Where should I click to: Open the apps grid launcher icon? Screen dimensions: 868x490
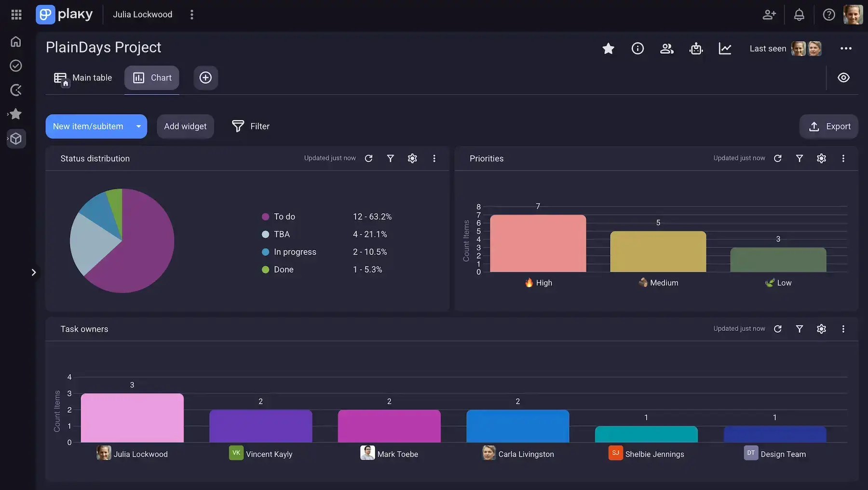click(x=16, y=14)
